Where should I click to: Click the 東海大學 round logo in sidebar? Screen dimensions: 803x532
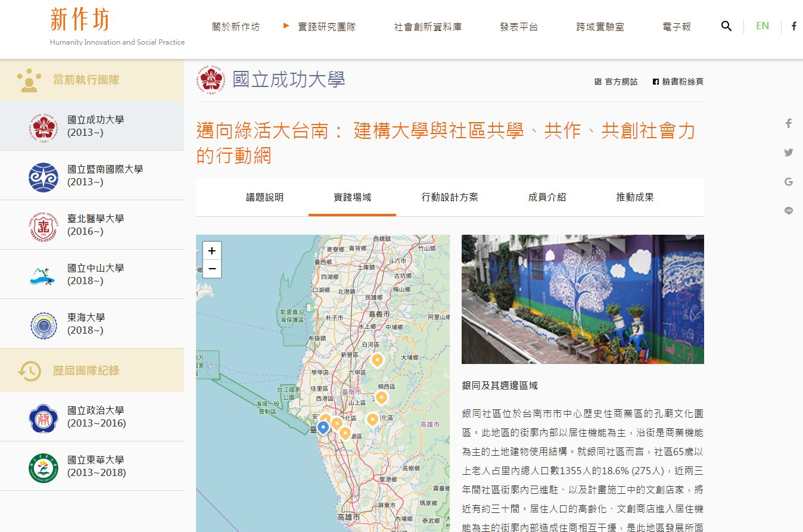pyautogui.click(x=43, y=325)
